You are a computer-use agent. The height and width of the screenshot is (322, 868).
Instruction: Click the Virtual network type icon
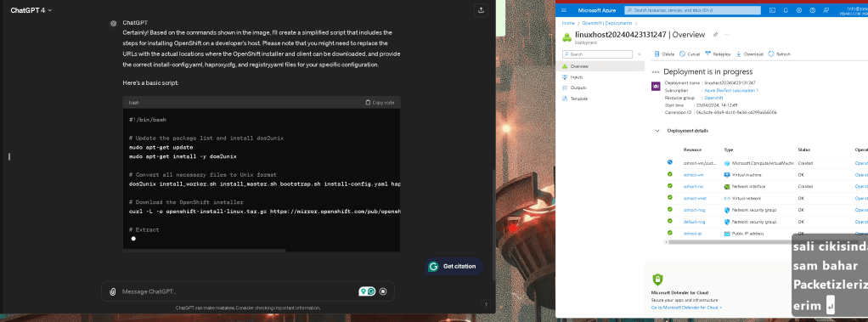click(727, 198)
